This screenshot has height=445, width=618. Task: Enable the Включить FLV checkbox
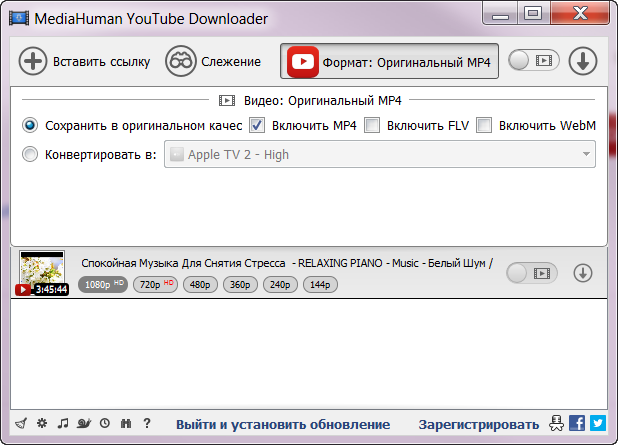[x=372, y=125]
